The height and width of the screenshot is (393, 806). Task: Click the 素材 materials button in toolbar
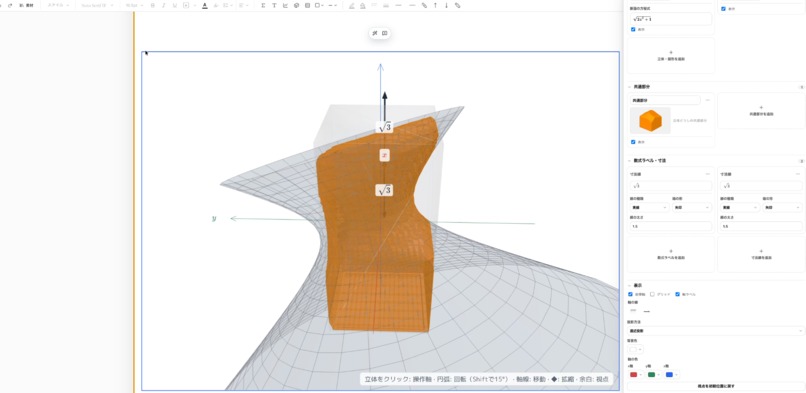coord(26,5)
